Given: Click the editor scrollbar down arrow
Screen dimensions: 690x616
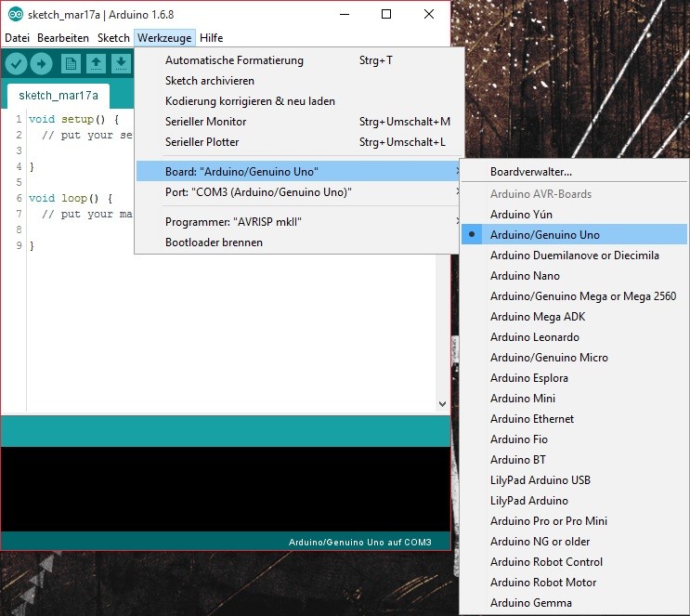Looking at the screenshot, I should (443, 404).
